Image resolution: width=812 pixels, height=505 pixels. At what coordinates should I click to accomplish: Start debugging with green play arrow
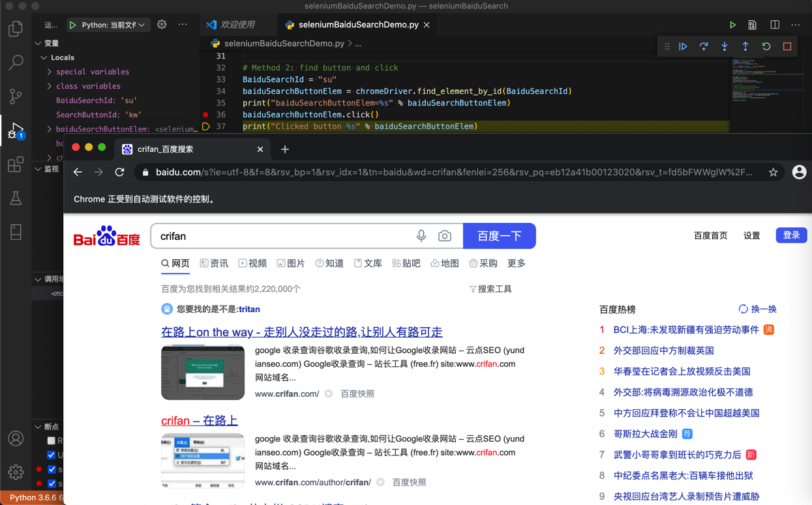coord(72,25)
